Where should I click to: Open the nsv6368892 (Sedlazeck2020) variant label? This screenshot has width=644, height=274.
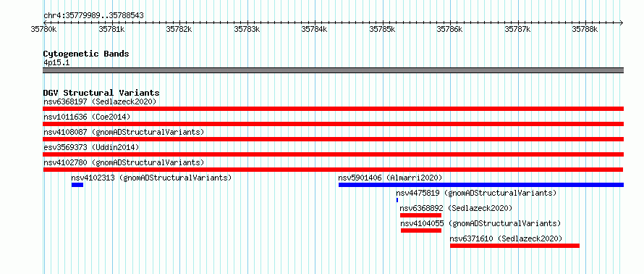[456, 208]
